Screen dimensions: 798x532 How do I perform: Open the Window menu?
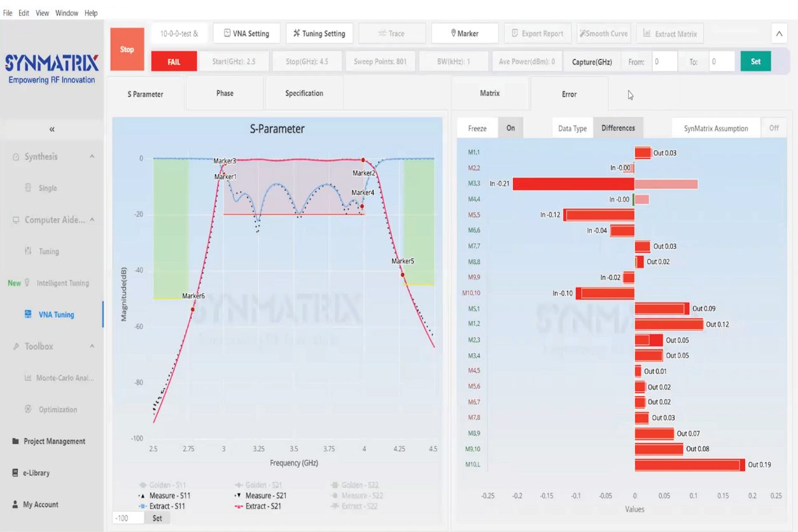(x=67, y=13)
